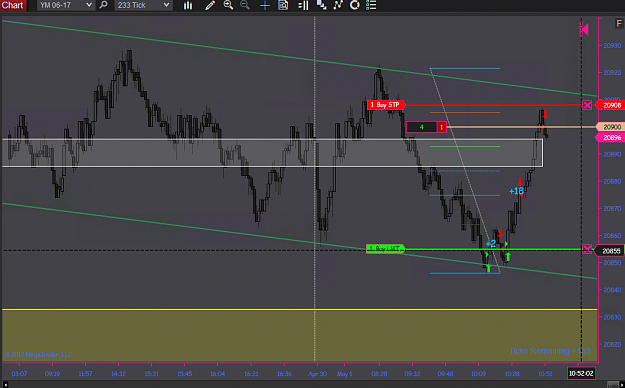Open the 233 Tick interval dropdown
This screenshot has width=625, height=388.
point(143,5)
